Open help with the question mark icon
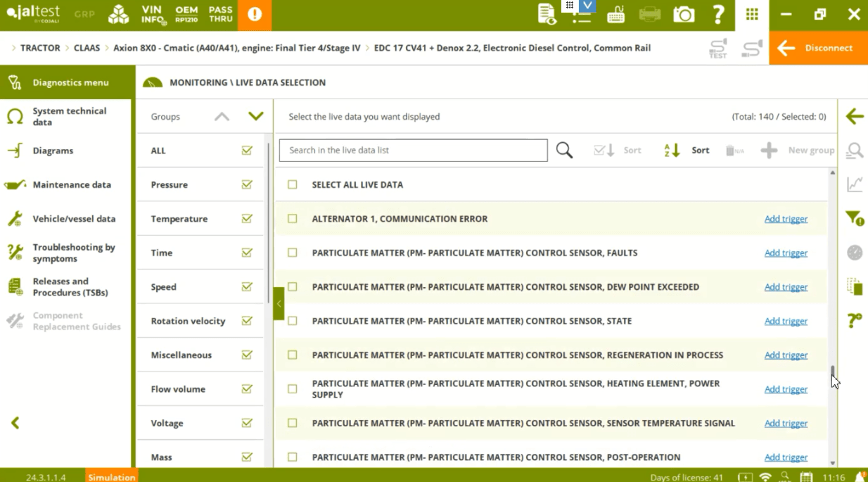 click(x=718, y=15)
